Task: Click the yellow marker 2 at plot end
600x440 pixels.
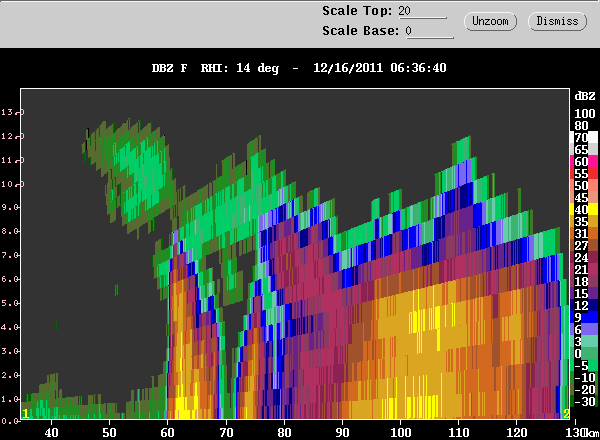Action: coord(566,414)
